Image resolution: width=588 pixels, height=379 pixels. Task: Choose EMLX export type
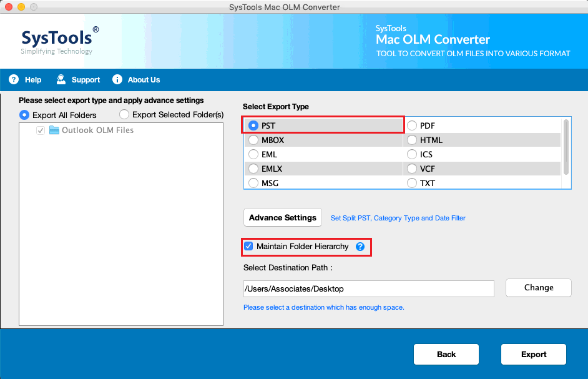pyautogui.click(x=253, y=169)
